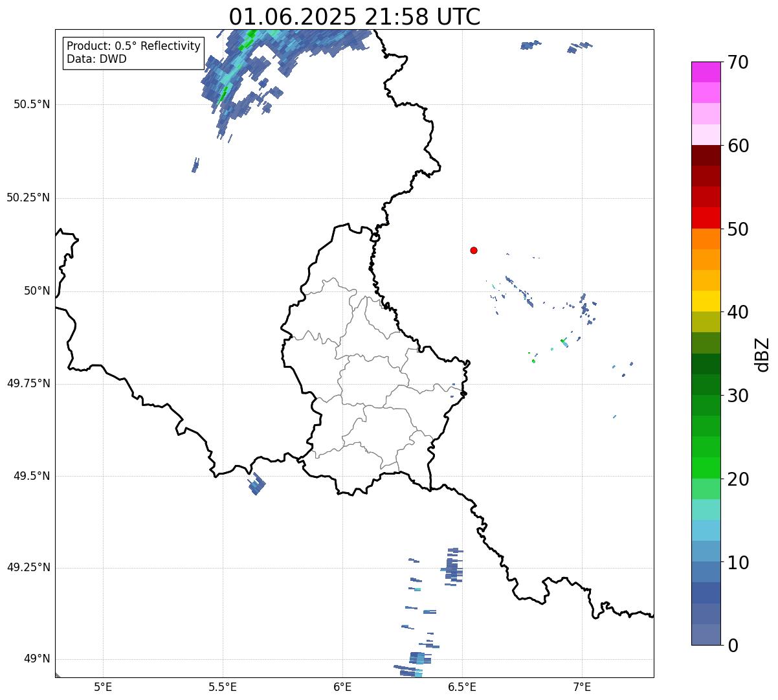
Task: Click the '6.5°E' longitude label
Action: point(462,686)
